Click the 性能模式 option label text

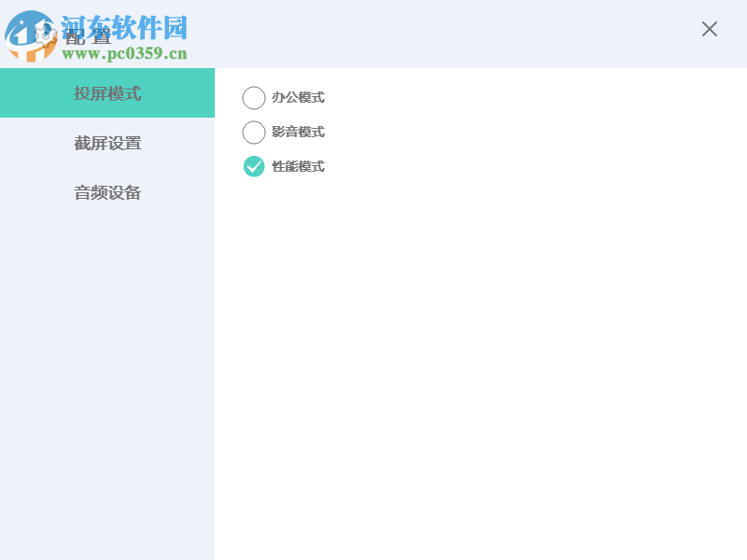tap(296, 166)
